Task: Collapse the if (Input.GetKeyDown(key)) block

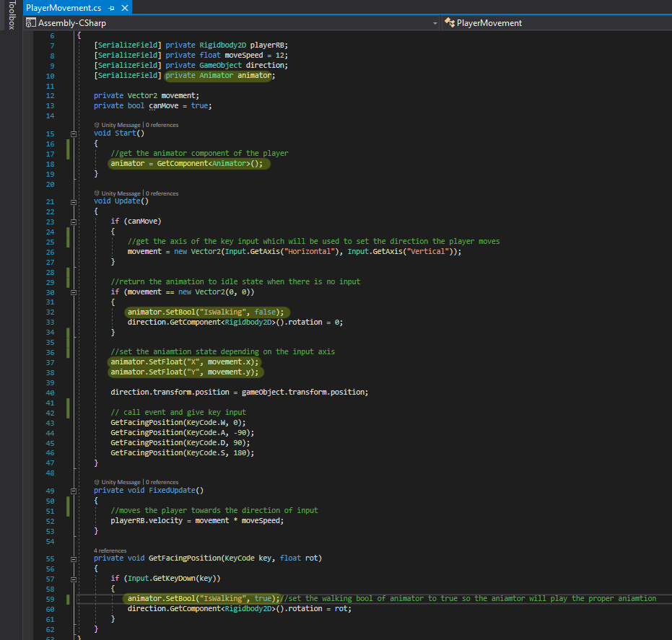Action: click(x=74, y=579)
